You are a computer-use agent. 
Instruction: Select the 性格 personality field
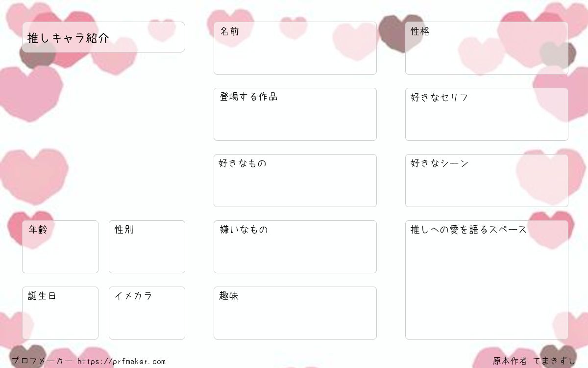click(x=487, y=48)
